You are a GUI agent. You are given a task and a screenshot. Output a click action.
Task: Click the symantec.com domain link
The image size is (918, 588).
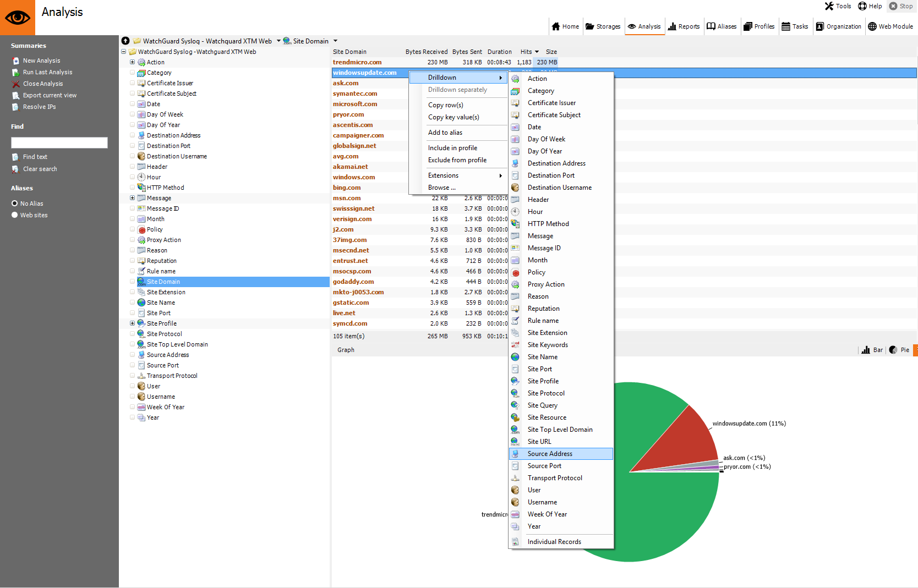(355, 94)
